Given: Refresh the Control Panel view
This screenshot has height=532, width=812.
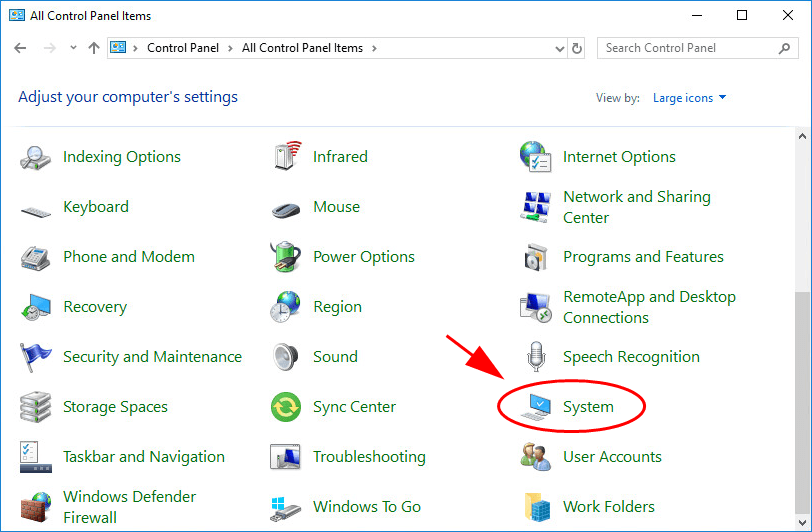Looking at the screenshot, I should click(576, 49).
